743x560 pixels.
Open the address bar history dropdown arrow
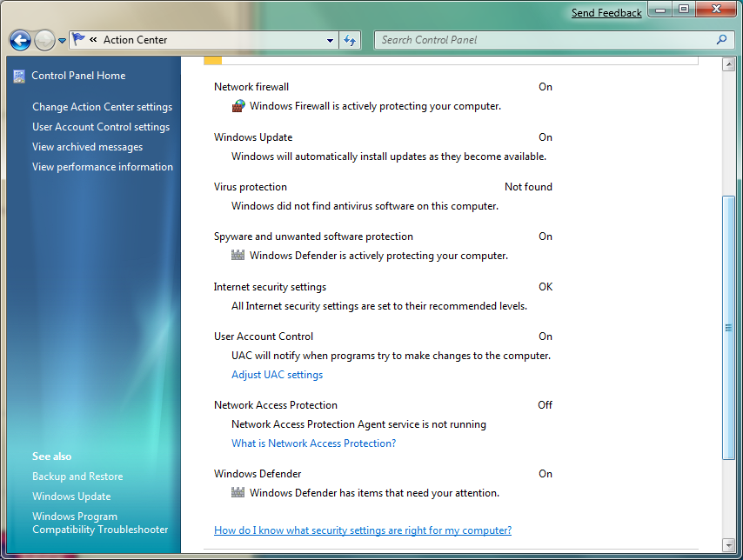(330, 40)
